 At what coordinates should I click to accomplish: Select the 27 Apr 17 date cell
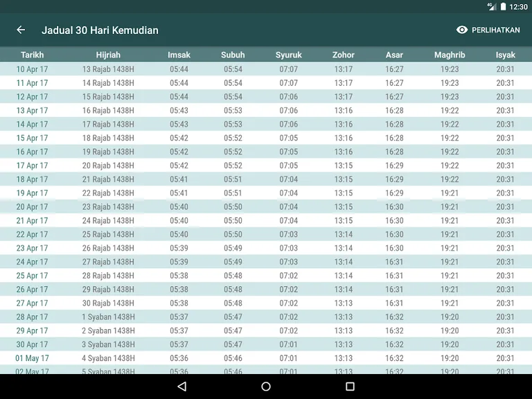tap(33, 303)
